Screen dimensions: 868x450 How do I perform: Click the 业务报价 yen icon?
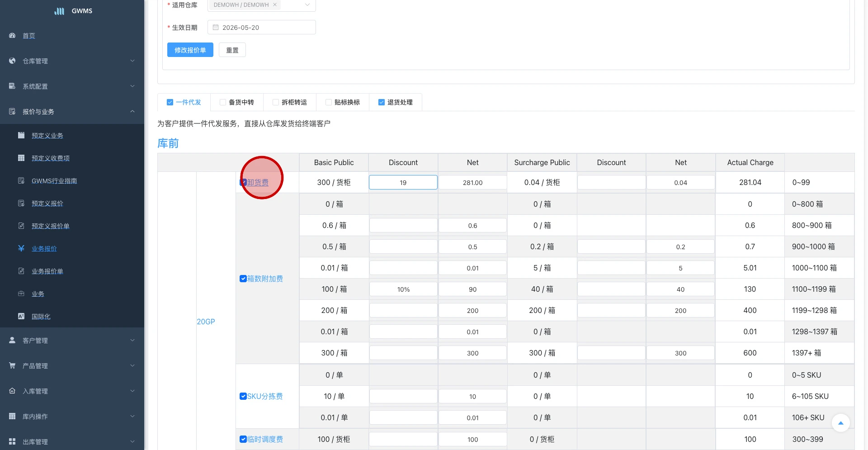click(x=21, y=248)
